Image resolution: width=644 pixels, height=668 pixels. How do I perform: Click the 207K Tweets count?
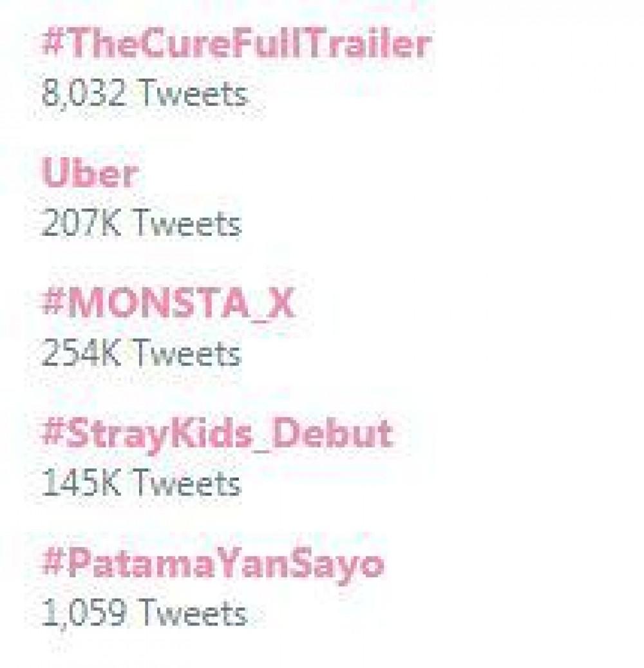[x=141, y=224]
